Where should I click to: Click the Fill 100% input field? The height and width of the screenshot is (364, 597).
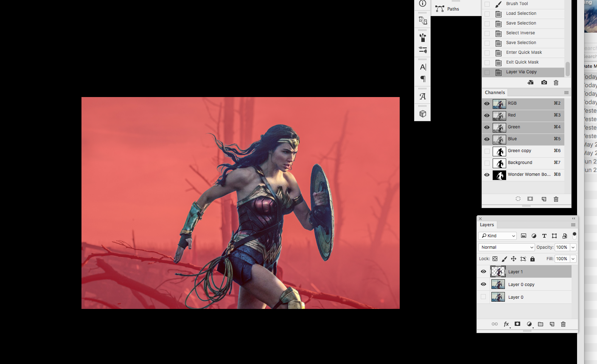point(562,258)
